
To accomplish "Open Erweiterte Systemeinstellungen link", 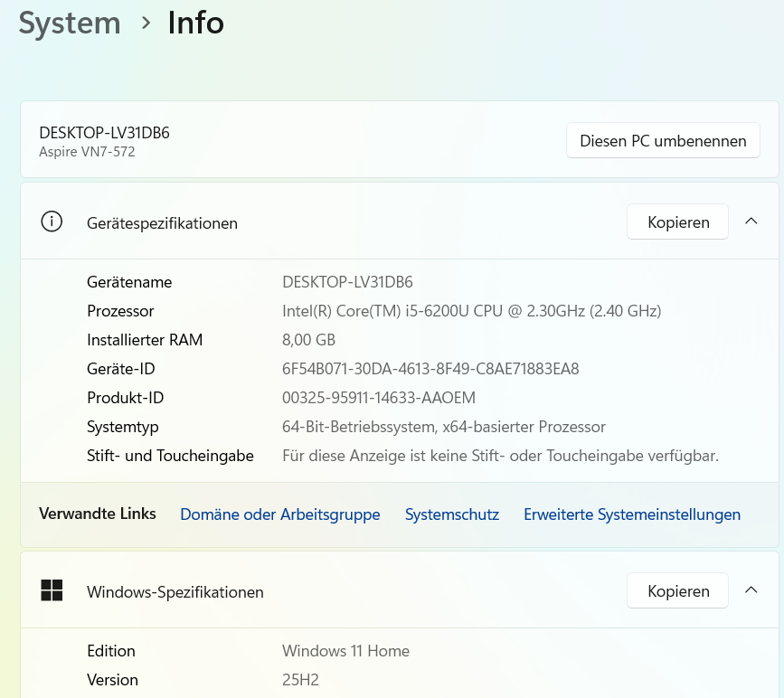I will click(632, 514).
